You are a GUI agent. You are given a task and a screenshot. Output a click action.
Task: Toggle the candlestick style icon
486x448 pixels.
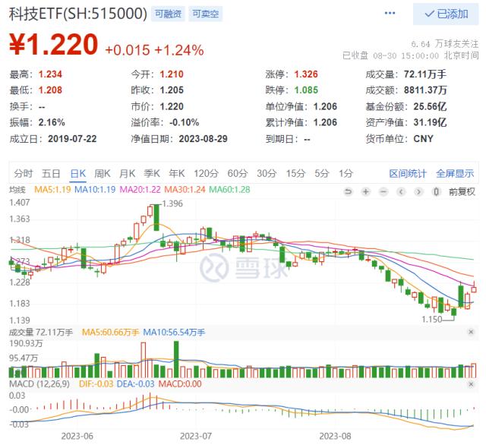[436, 192]
